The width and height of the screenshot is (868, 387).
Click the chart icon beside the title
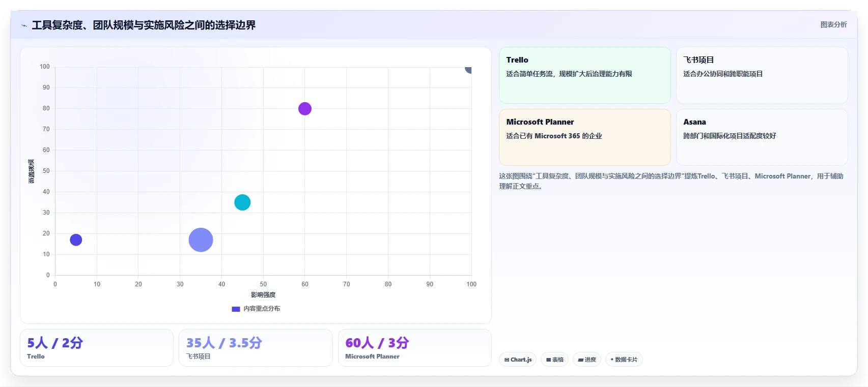click(24, 25)
